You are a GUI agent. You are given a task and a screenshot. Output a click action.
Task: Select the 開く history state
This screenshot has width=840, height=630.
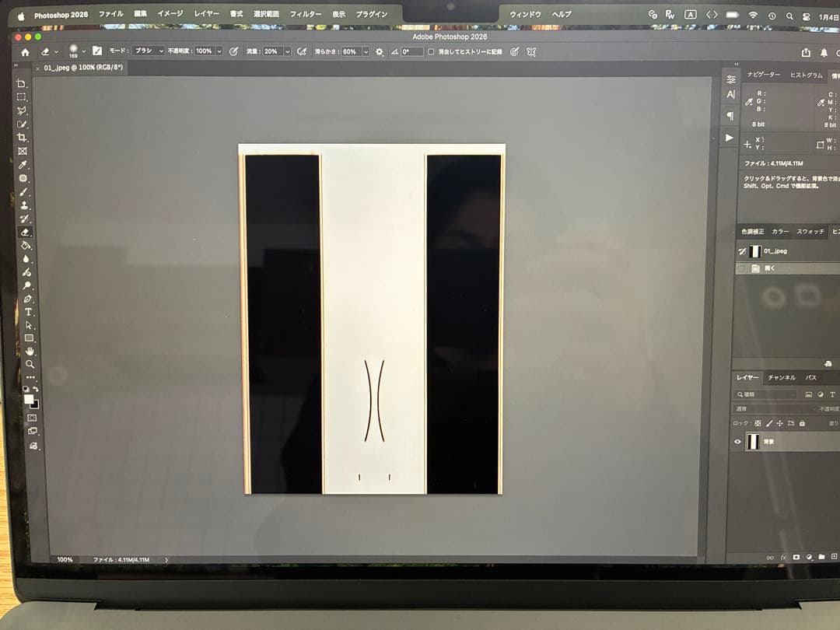point(770,268)
